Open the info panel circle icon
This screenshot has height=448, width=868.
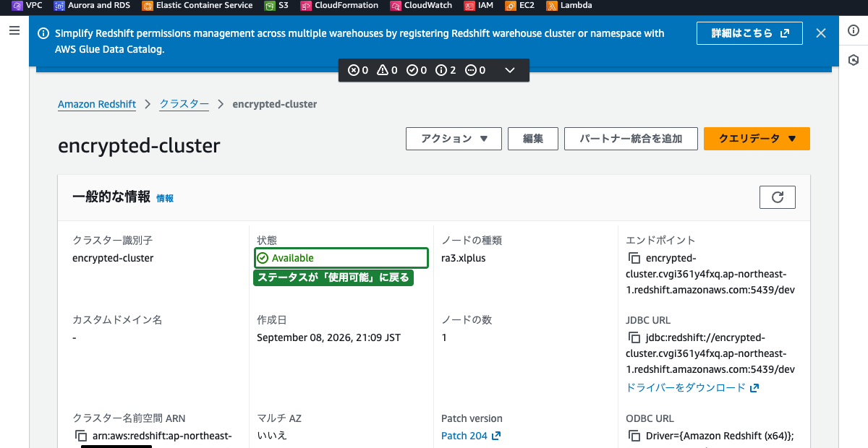[x=854, y=31]
